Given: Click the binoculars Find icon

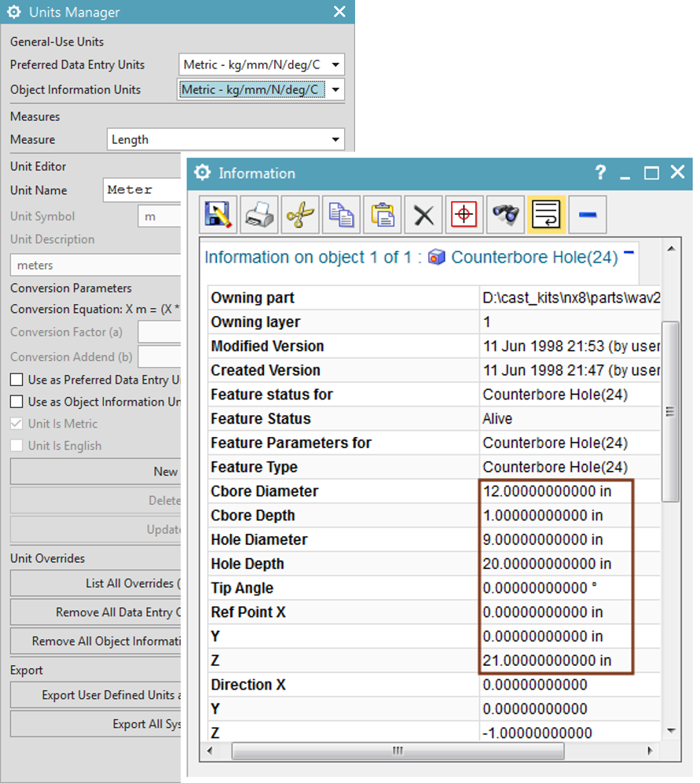Looking at the screenshot, I should pyautogui.click(x=505, y=215).
